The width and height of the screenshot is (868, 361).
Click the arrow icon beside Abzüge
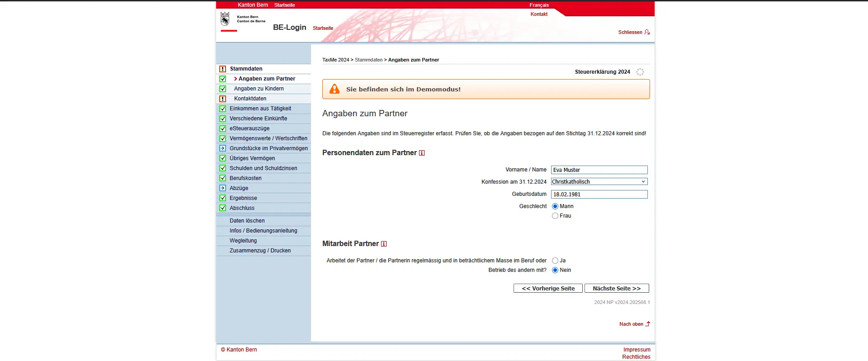click(222, 188)
